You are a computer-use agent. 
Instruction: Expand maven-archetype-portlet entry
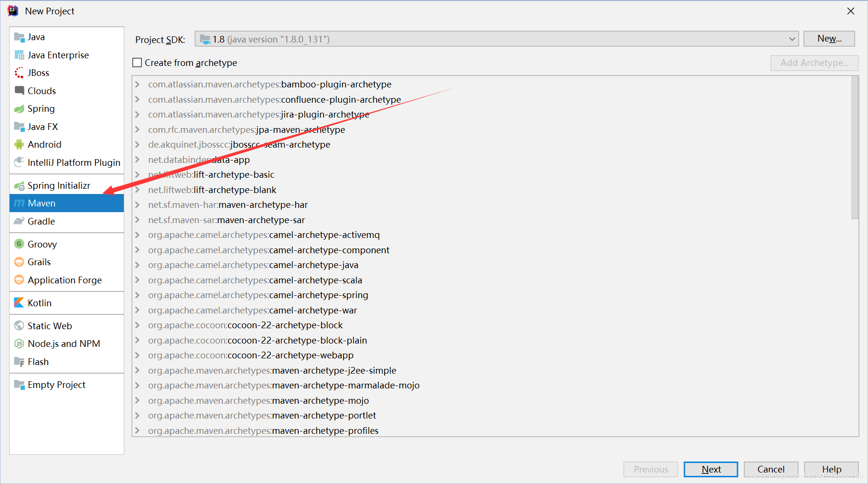[138, 416]
